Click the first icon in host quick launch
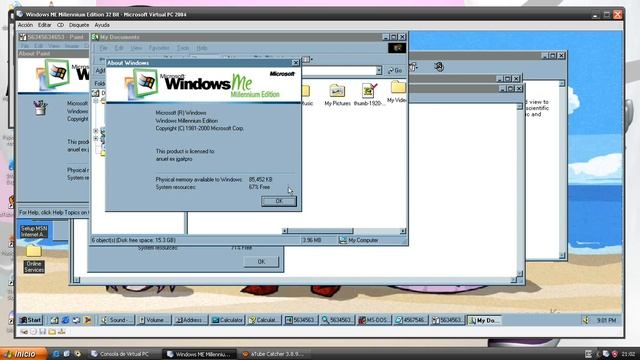This screenshot has height=360, width=640. (x=56, y=354)
